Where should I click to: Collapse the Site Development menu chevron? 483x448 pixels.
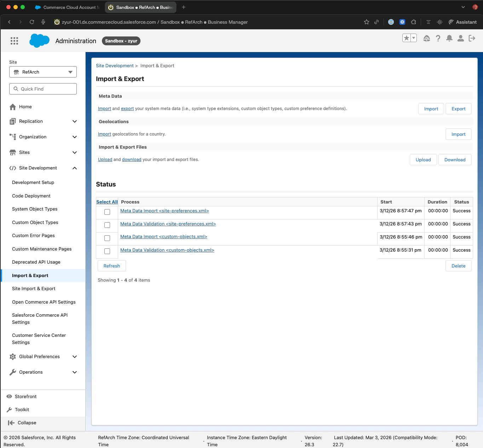coord(75,168)
